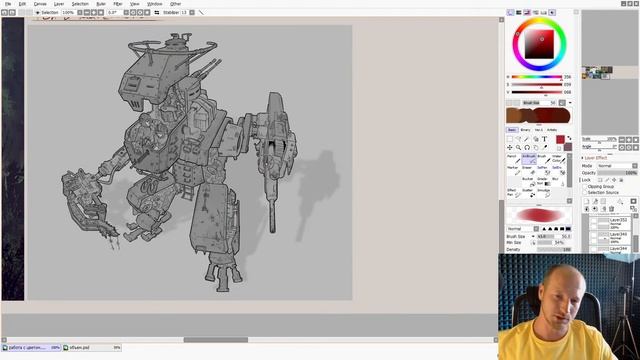Choose the Gradation tool
This screenshot has width=640, height=360.
[x=544, y=182]
